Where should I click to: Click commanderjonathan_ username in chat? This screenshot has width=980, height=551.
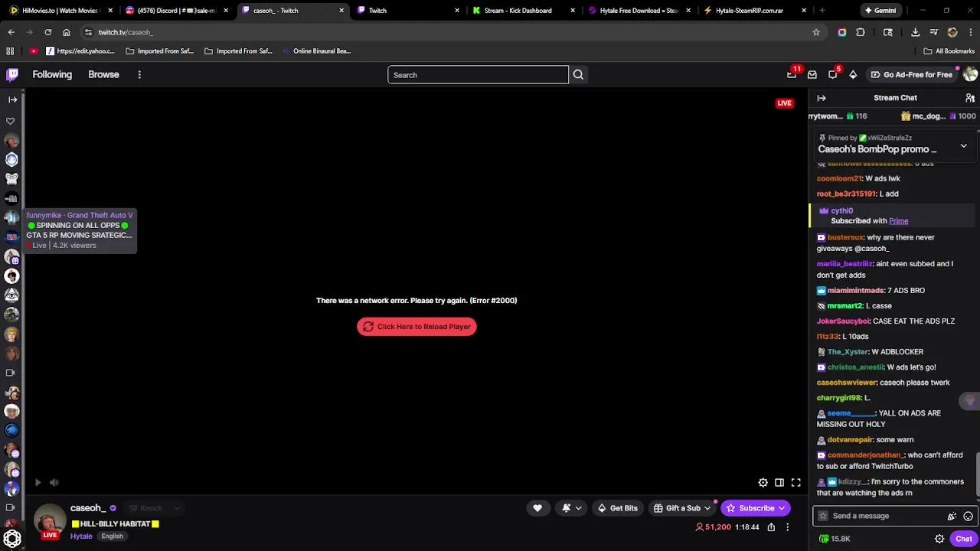[865, 455]
